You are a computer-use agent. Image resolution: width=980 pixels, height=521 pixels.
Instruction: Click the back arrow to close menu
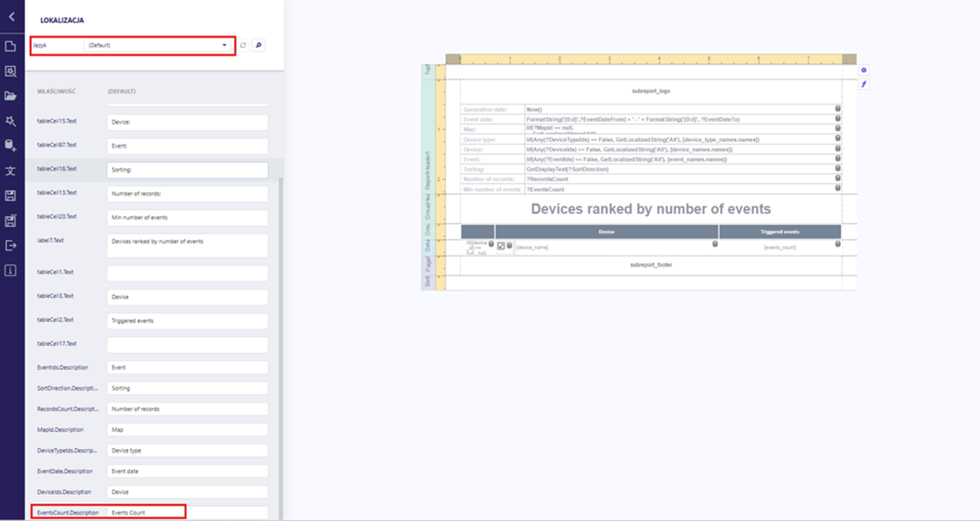[12, 17]
